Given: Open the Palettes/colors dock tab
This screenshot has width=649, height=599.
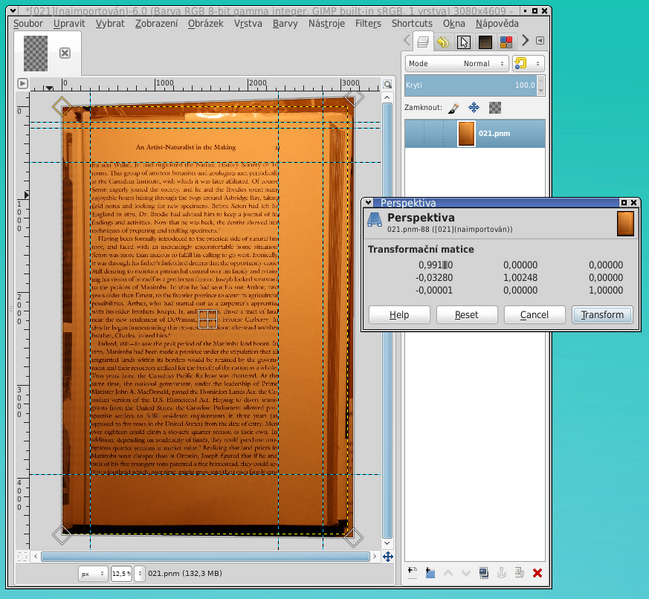Looking at the screenshot, I should 506,42.
